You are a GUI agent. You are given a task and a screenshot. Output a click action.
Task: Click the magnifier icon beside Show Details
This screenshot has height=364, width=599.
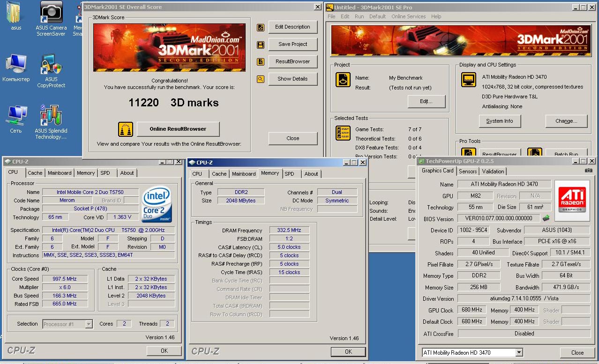tap(261, 79)
